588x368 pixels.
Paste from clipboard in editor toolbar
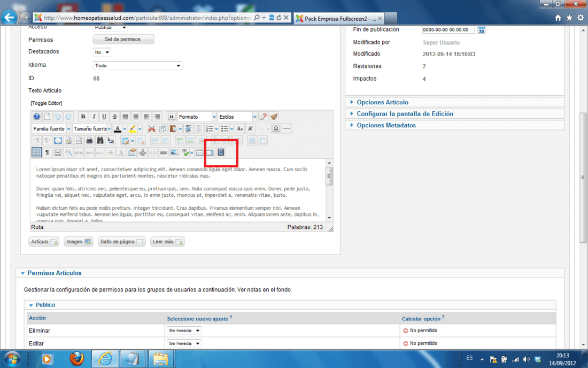click(173, 129)
